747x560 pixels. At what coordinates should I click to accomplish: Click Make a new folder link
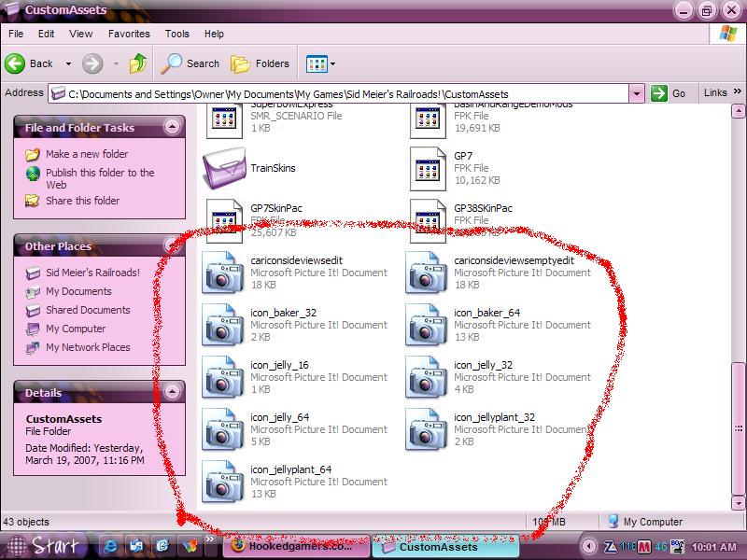pos(87,154)
